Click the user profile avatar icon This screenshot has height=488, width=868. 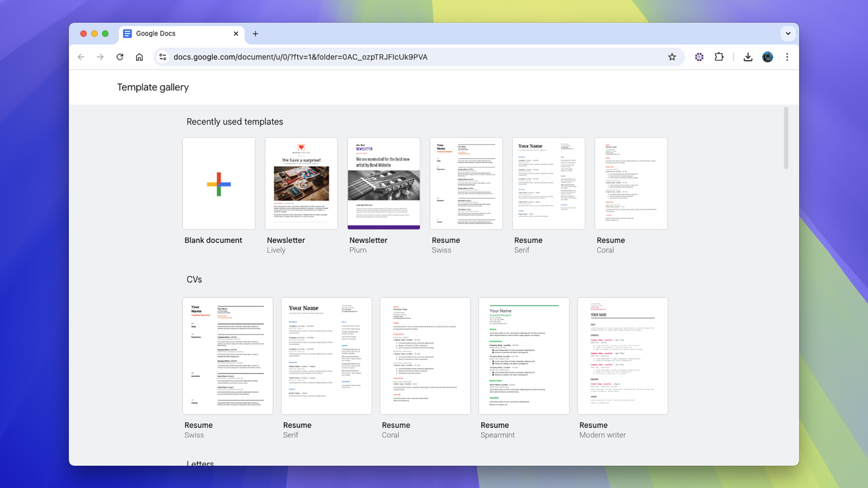[768, 56]
